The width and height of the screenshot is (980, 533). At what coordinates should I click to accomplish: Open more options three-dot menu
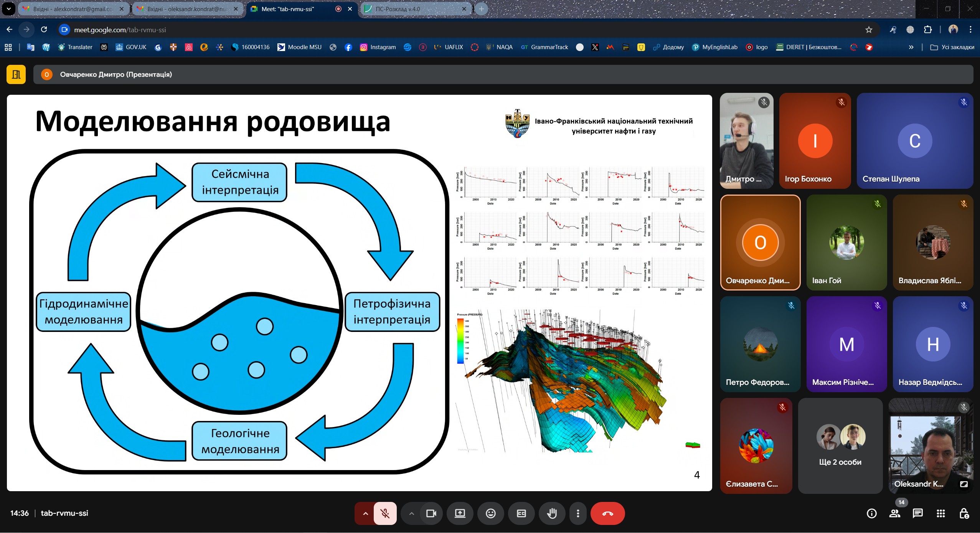click(578, 513)
